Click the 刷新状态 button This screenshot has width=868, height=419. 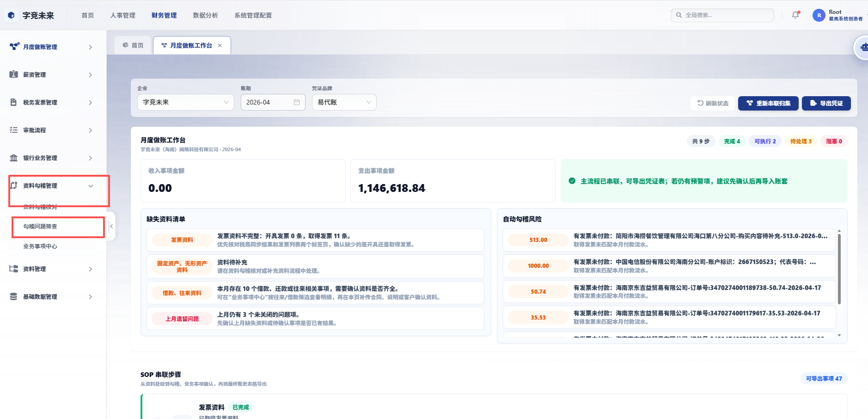point(713,103)
